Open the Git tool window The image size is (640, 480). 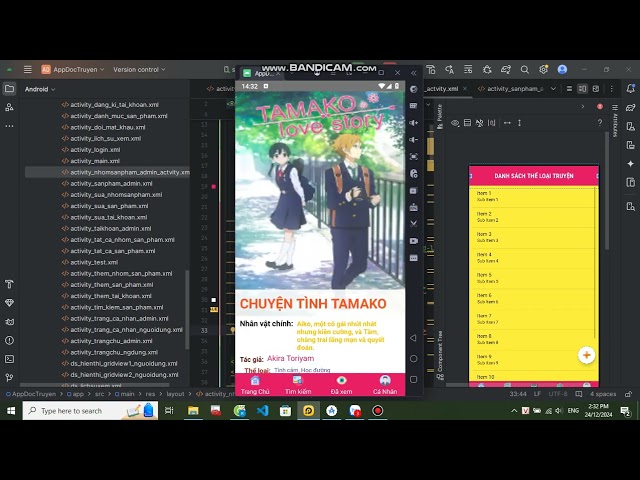[9, 378]
